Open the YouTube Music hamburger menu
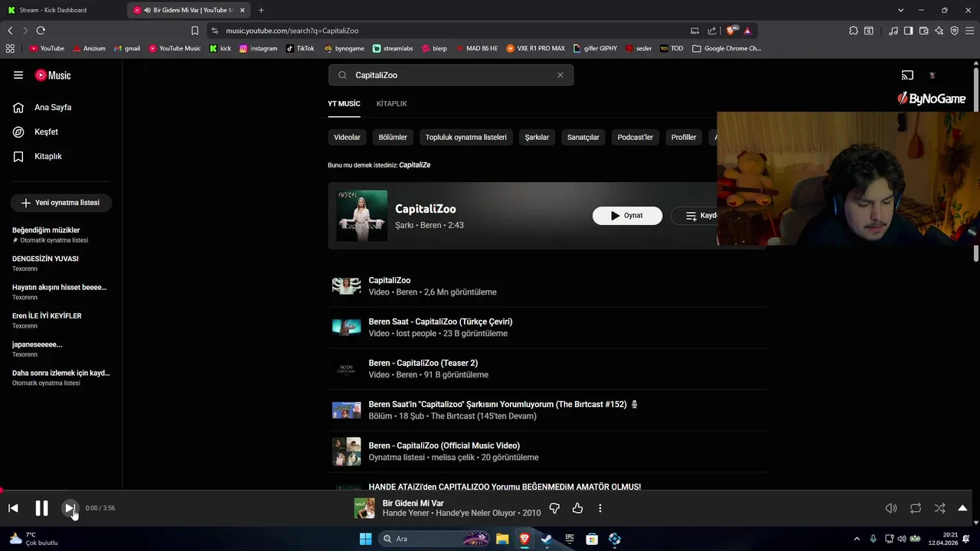The height and width of the screenshot is (551, 980). (18, 75)
